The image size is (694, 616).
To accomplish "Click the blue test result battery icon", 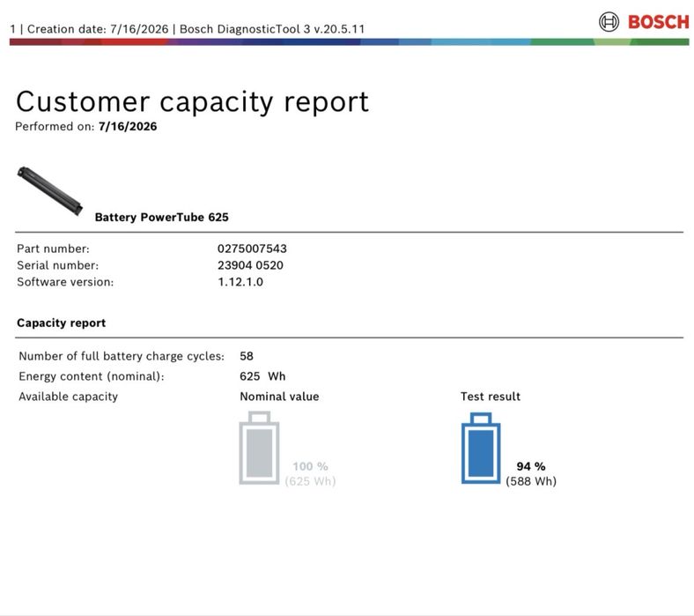I will coord(481,448).
